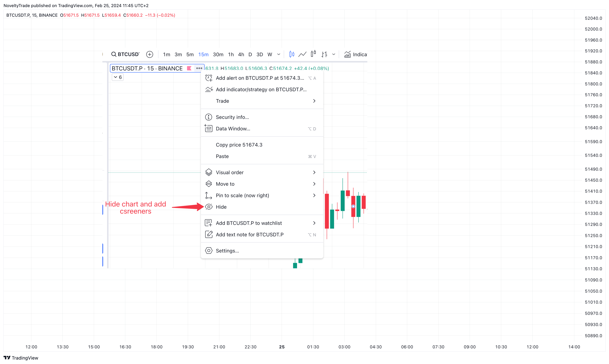Click the Visual order chevron arrow
The image size is (609, 364).
pos(314,173)
